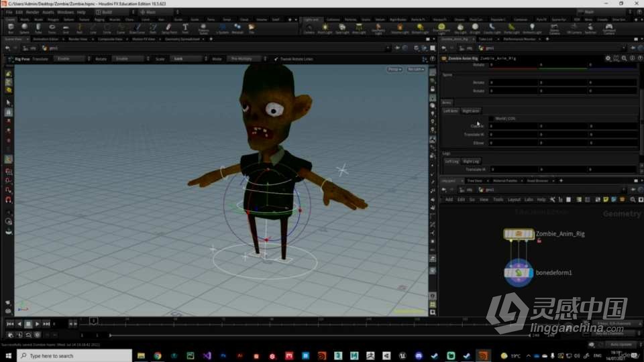
Task: Open Chrome from the Windows taskbar
Action: tap(157, 355)
